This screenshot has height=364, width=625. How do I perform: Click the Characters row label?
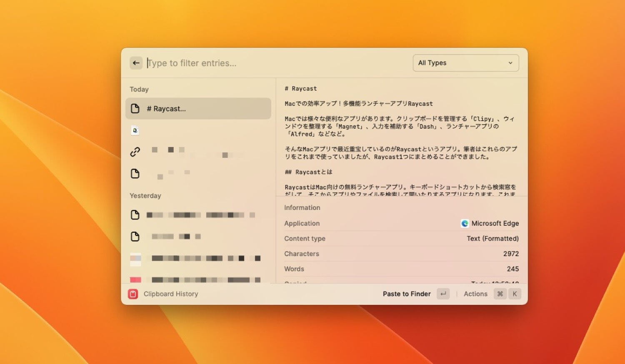click(x=302, y=254)
